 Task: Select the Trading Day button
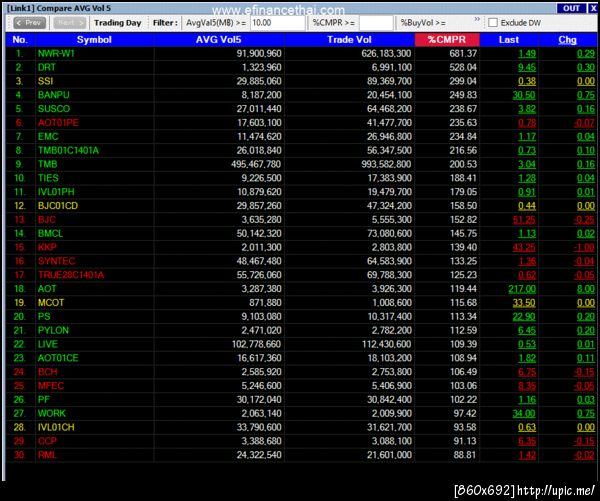(117, 23)
